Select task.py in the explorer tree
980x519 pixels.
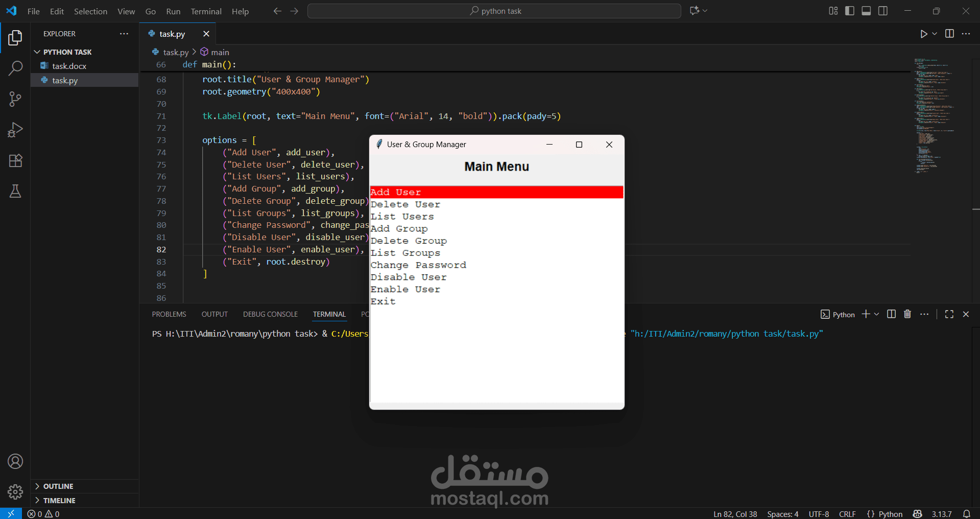point(85,80)
